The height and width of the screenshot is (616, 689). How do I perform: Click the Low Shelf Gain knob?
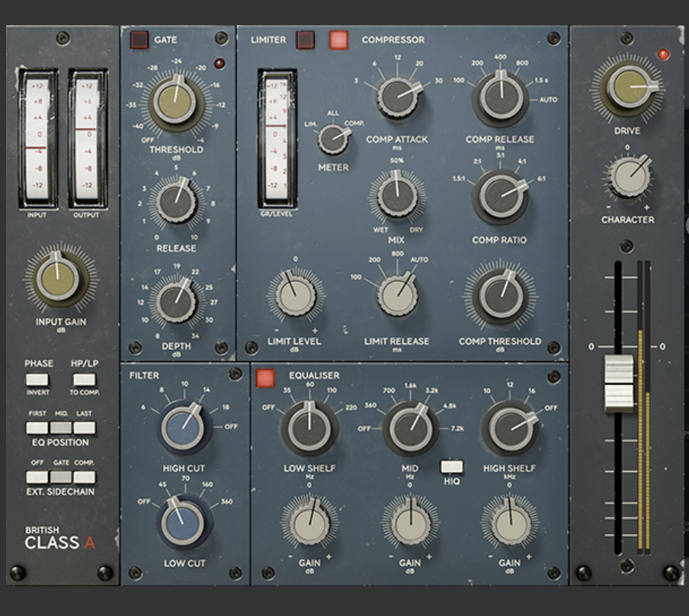pos(309,524)
